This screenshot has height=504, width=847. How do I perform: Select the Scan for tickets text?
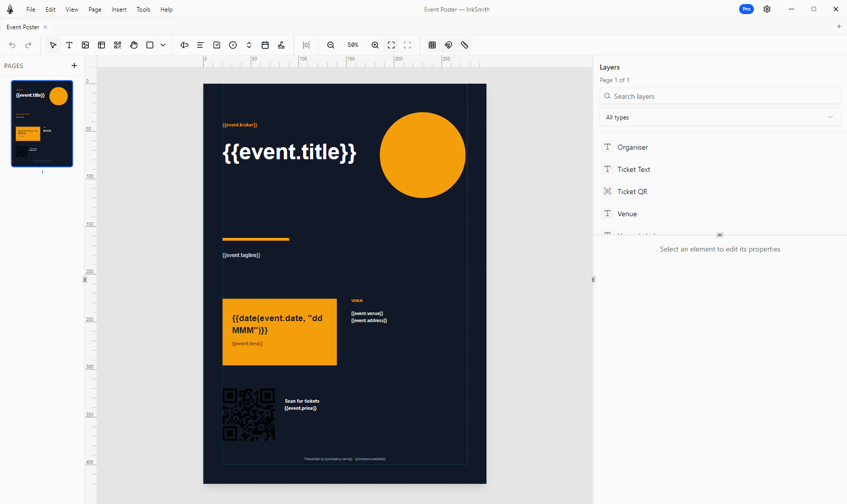[302, 401]
